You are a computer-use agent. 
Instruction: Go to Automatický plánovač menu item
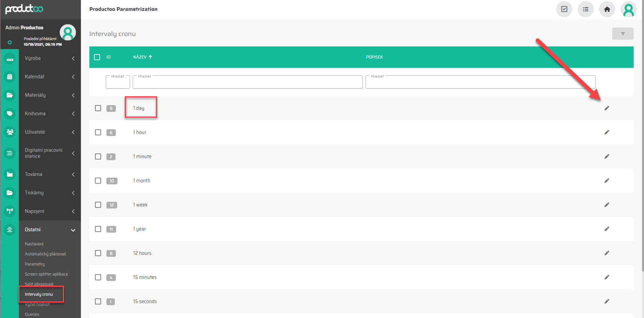click(x=45, y=254)
